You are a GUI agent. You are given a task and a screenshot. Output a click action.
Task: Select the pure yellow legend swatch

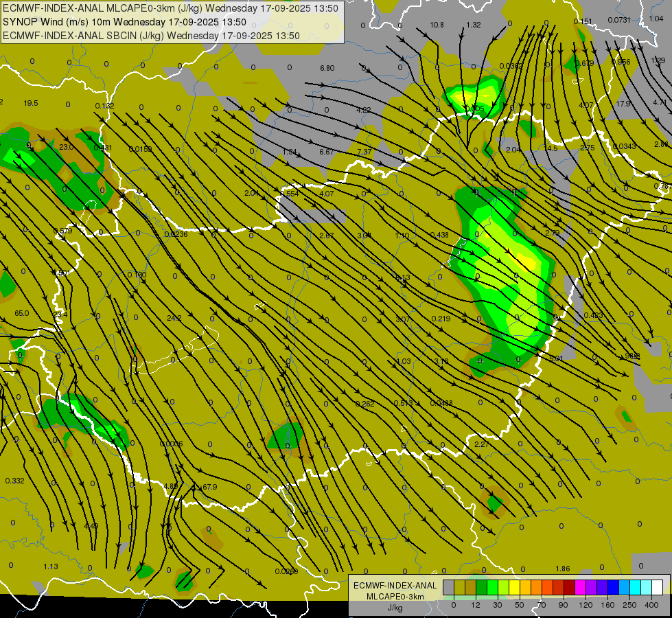(x=515, y=587)
